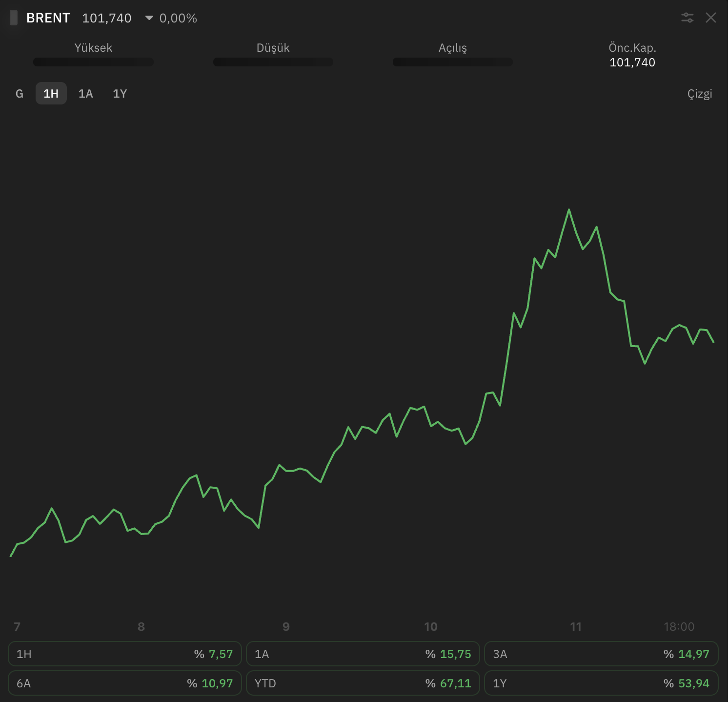Click the YTD % 67,11 performance box
Viewport: 728px width, 702px height.
363,683
